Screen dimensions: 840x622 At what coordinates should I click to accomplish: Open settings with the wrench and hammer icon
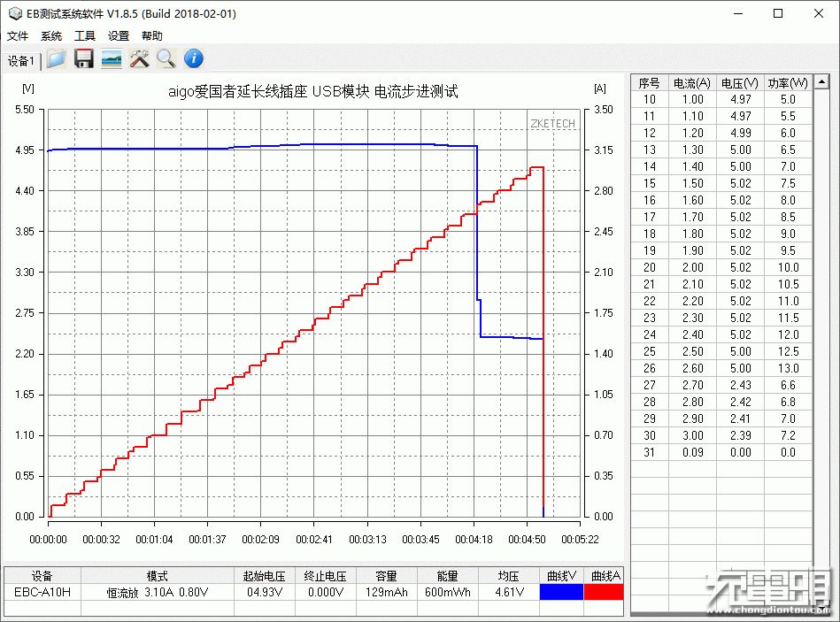click(139, 58)
